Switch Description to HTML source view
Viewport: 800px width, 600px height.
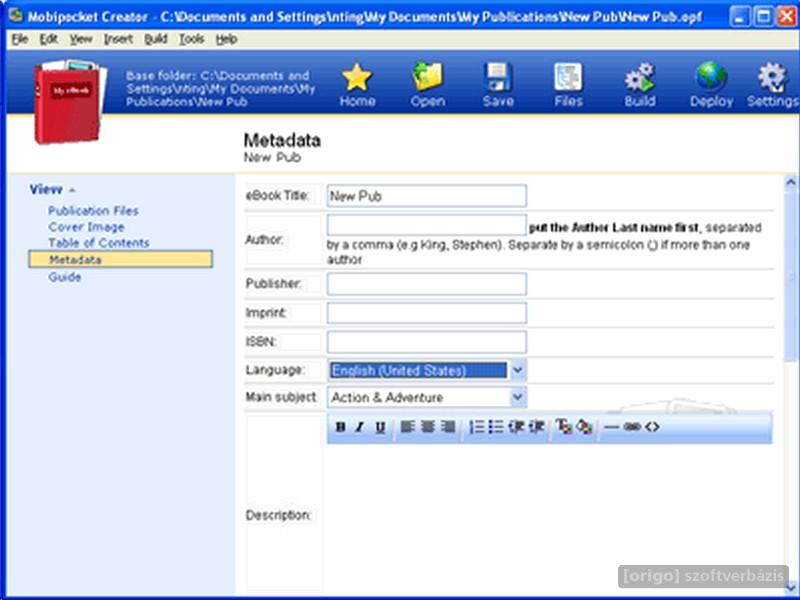coord(652,427)
